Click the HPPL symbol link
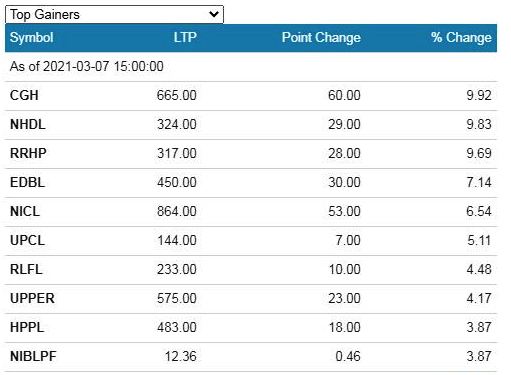Viewport: 511px width, 375px height. click(x=27, y=327)
